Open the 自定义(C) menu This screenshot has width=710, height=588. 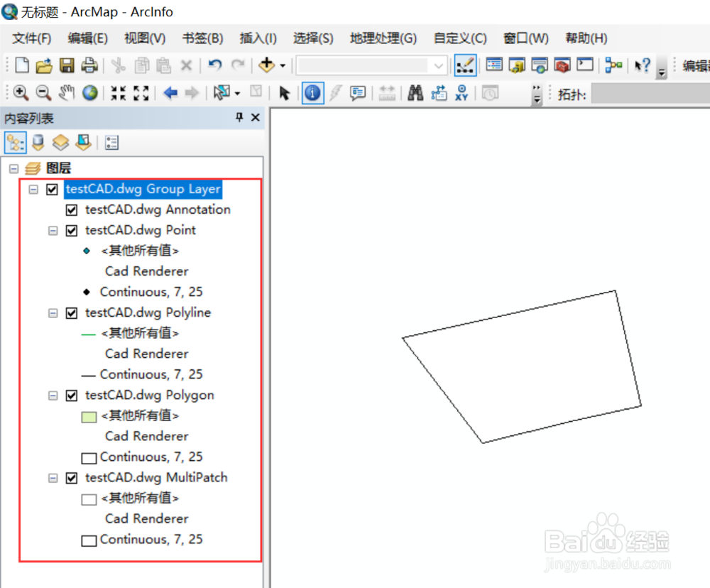click(x=460, y=38)
